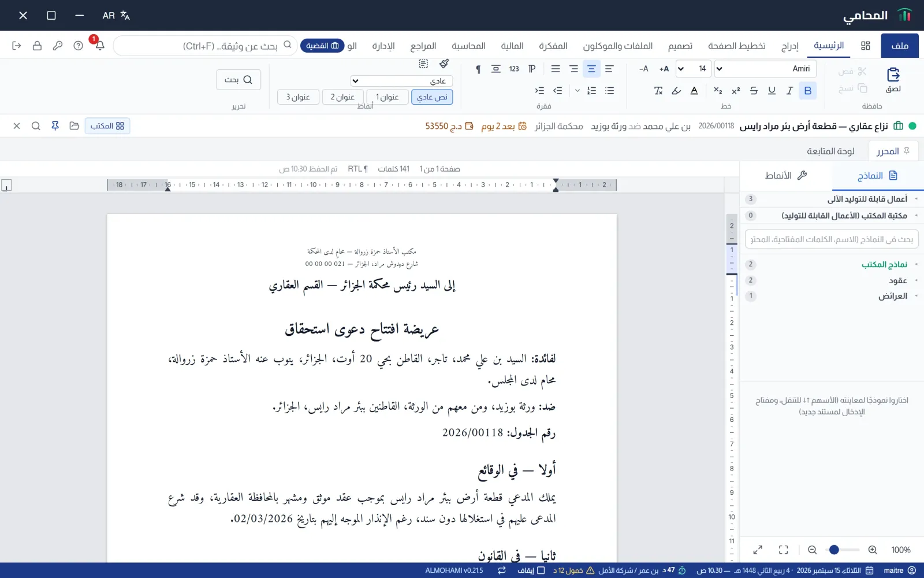Open the font color picker
Screen dimensions: 924x578
(694, 91)
